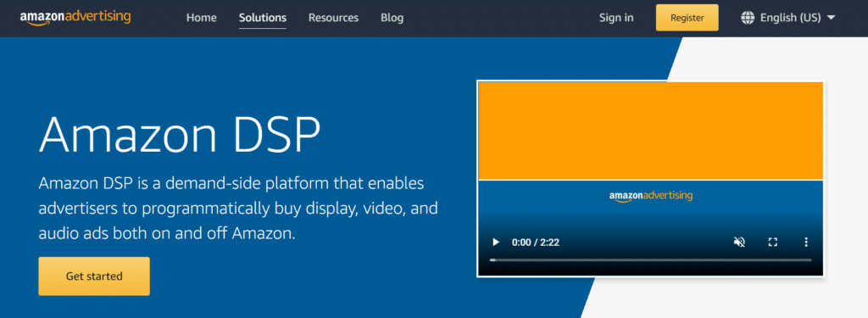Play the video with the play icon
Image resolution: width=868 pixels, height=318 pixels.
click(496, 242)
